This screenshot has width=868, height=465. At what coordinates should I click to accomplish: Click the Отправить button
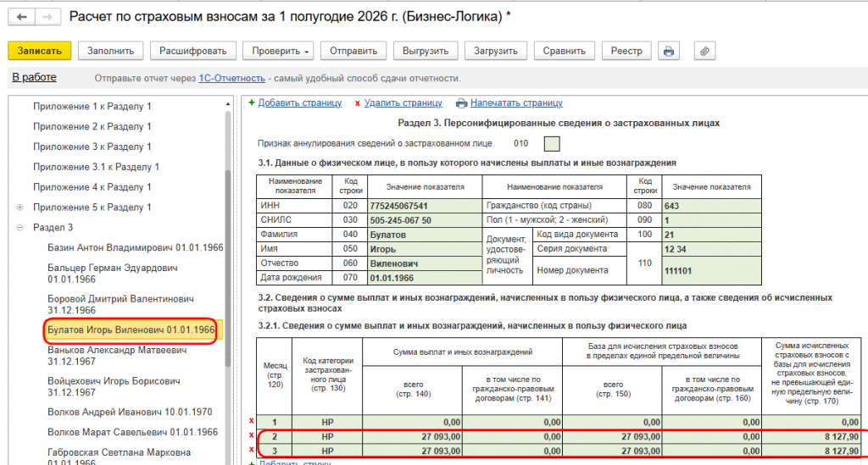click(353, 51)
